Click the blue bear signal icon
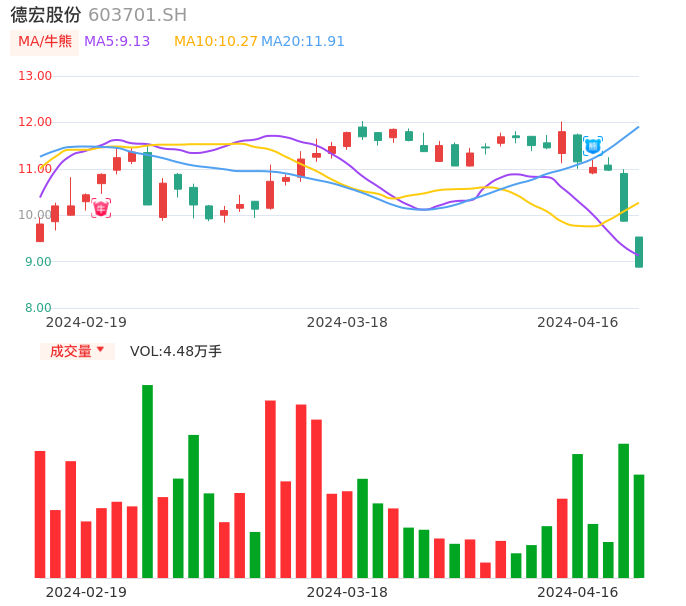686x606 pixels. coord(593,146)
